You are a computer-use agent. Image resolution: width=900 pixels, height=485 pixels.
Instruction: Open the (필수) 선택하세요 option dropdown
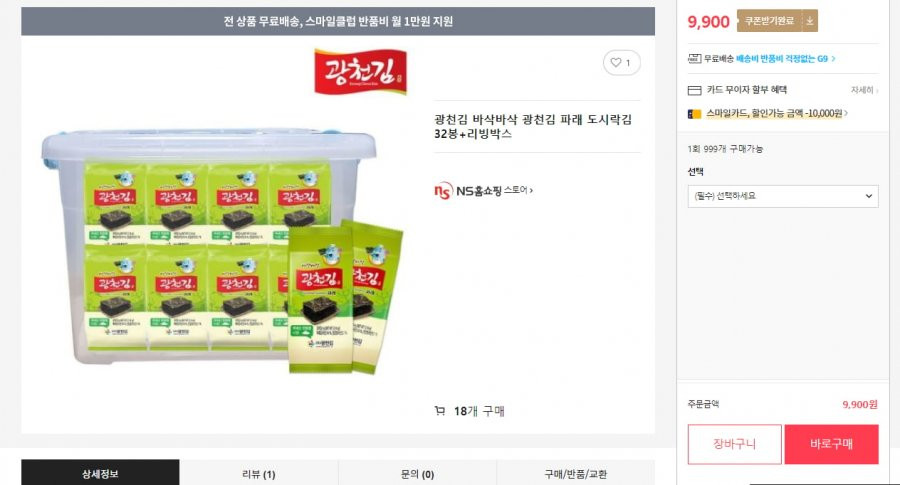(783, 196)
